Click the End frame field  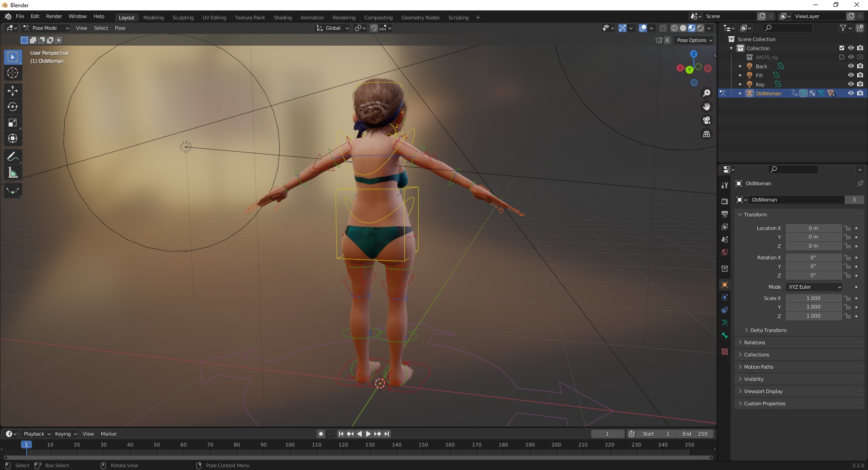click(695, 434)
